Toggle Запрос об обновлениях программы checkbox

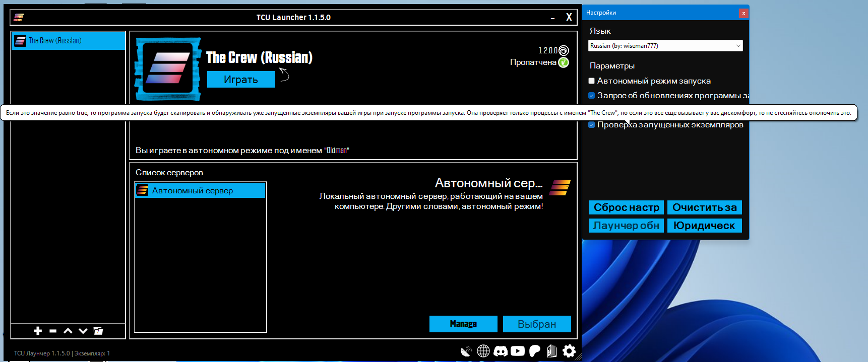click(592, 95)
